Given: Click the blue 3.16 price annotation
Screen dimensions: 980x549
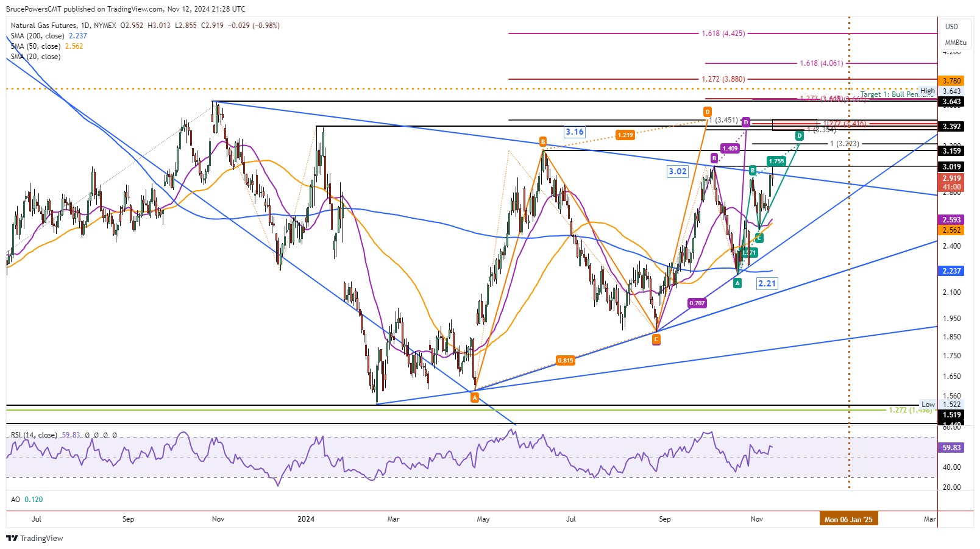Looking at the screenshot, I should pyautogui.click(x=574, y=132).
